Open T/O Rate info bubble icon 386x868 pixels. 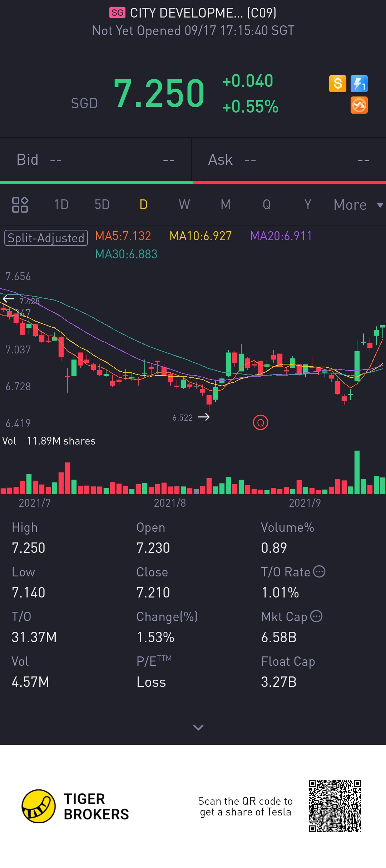pos(319,571)
